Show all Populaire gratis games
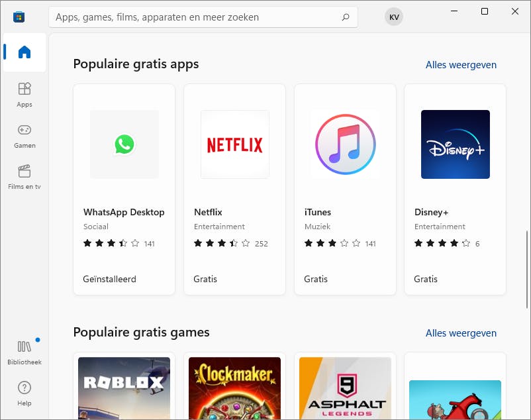The height and width of the screenshot is (420, 531). click(x=461, y=333)
